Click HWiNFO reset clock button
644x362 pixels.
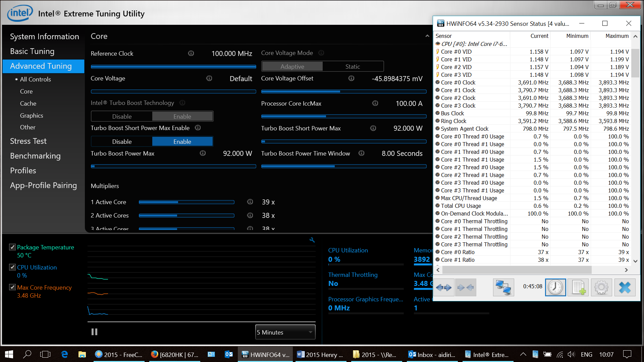(x=555, y=288)
